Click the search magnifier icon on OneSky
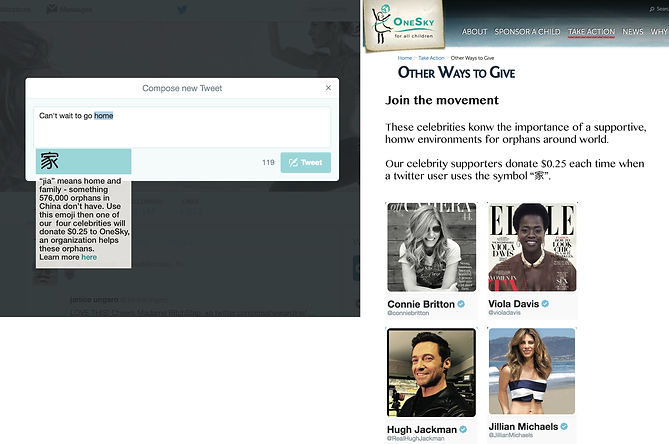Screen dimensions: 669x444 652,9
